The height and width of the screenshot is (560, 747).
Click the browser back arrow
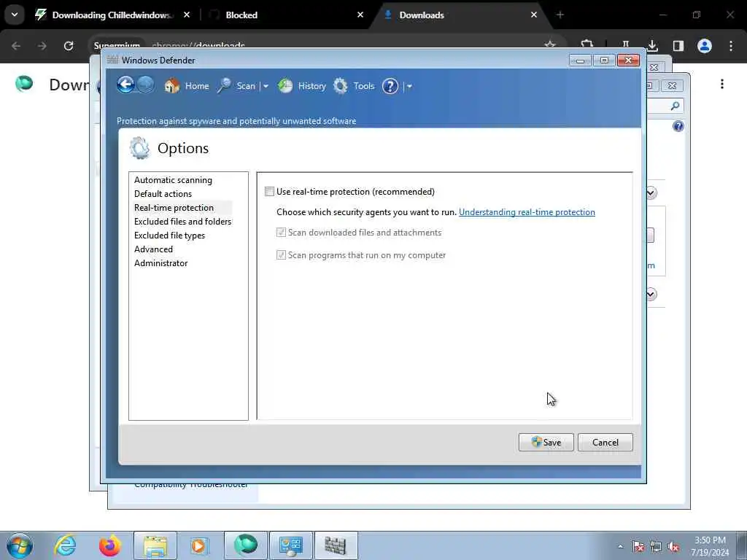[x=16, y=46]
